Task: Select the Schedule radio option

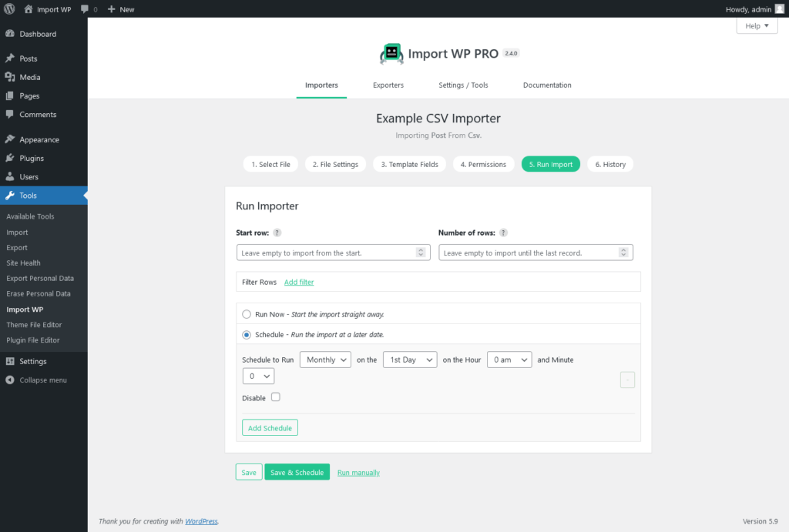Action: [x=247, y=335]
